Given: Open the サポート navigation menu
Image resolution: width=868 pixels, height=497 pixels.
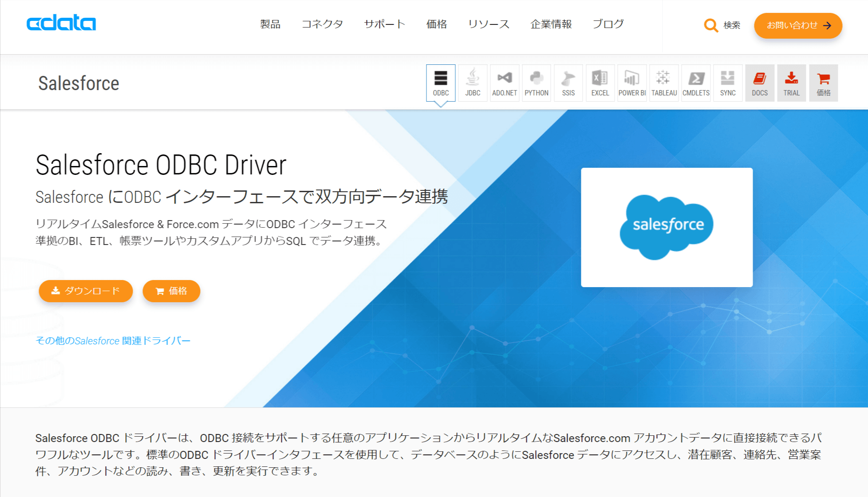Looking at the screenshot, I should [385, 24].
